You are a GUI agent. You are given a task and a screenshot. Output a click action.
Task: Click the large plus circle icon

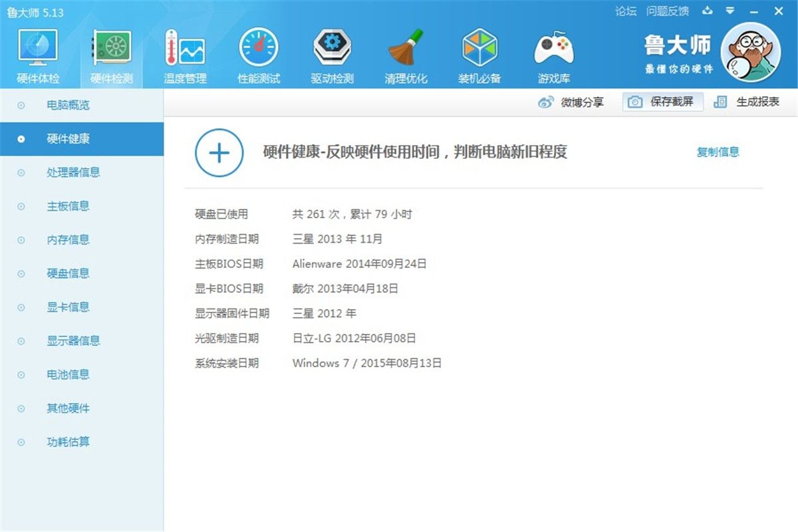[219, 153]
